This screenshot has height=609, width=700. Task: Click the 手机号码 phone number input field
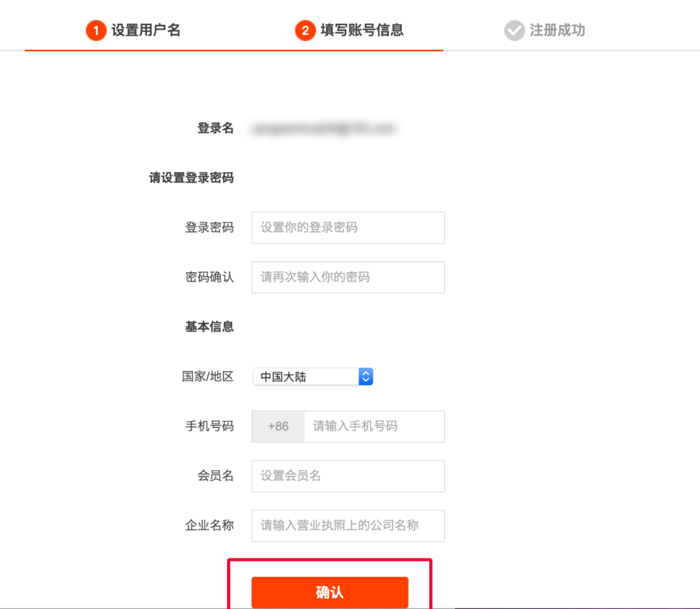[x=374, y=426]
